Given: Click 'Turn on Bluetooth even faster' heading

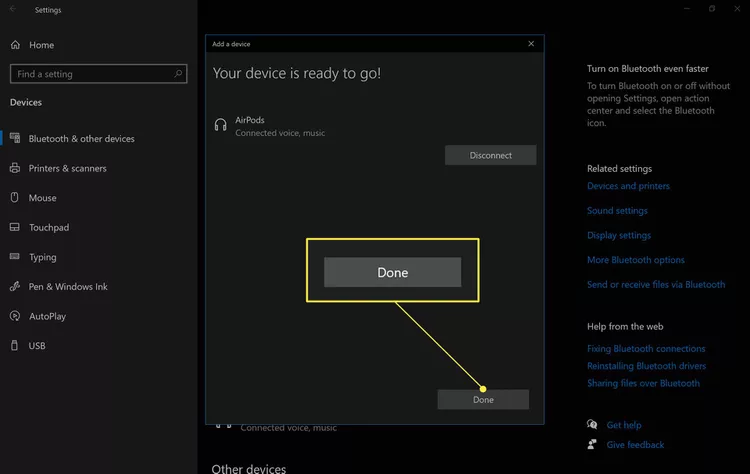Looking at the screenshot, I should [x=648, y=68].
